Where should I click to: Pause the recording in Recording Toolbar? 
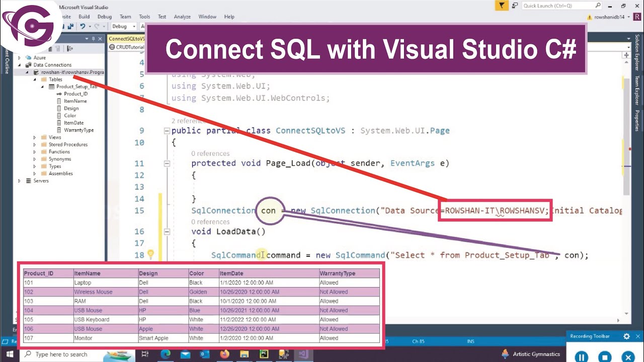click(581, 357)
